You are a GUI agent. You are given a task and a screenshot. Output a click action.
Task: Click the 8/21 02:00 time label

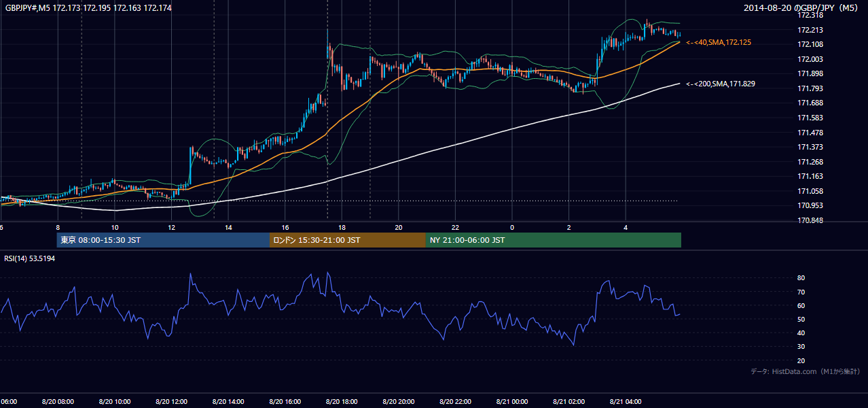pyautogui.click(x=569, y=402)
